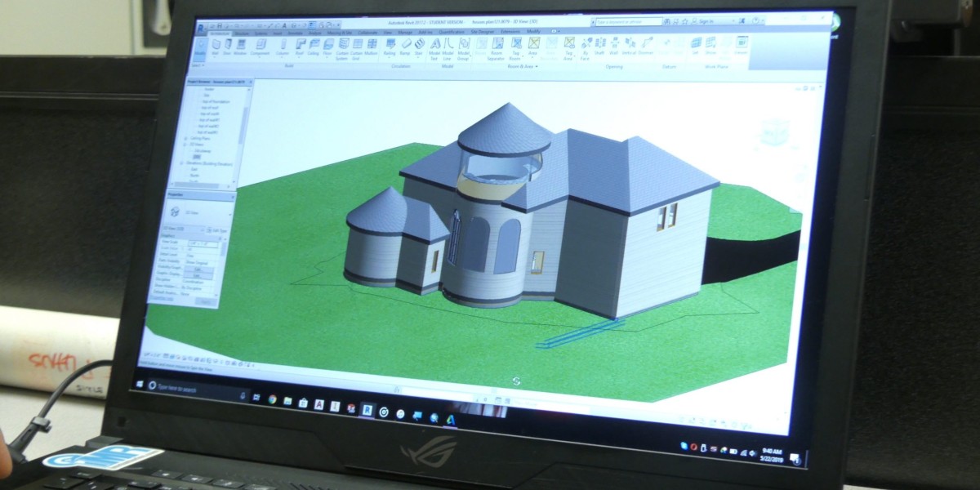Screen dimensions: 980x490
Task: Activate the Modify selection tool
Action: click(x=200, y=48)
